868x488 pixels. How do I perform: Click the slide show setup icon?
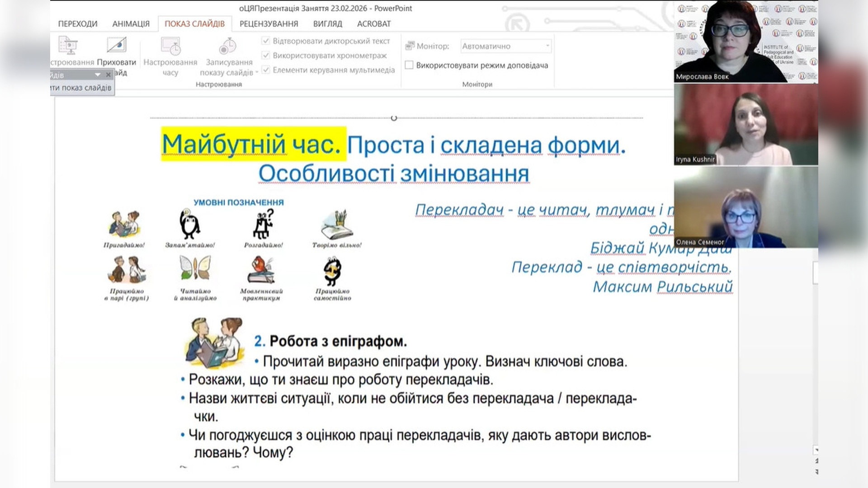pos(68,46)
